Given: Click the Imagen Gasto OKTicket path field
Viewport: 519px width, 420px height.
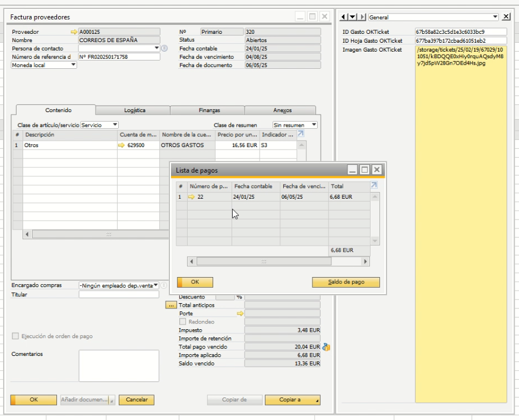Looking at the screenshot, I should click(x=461, y=224).
